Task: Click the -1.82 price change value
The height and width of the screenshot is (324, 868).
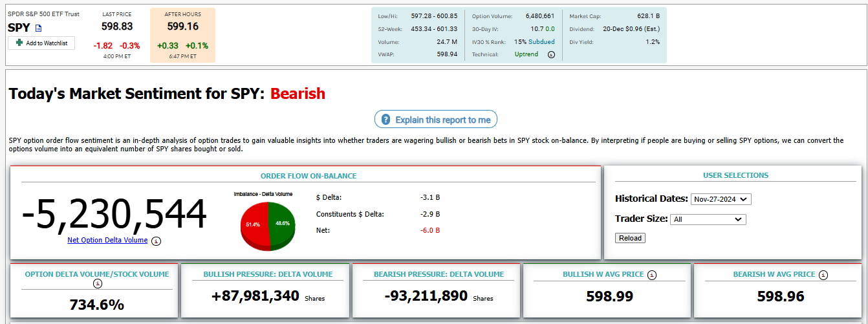Action: click(x=103, y=46)
